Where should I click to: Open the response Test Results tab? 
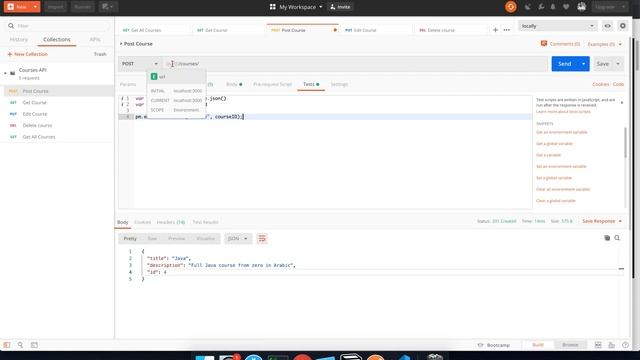point(205,222)
